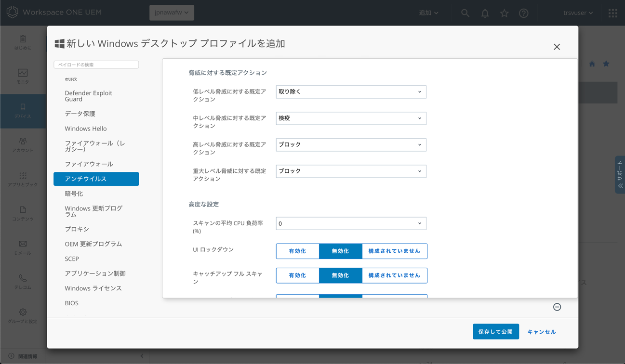This screenshot has height=364, width=625.
Task: Set UI ロックダウン to 無効化
Action: (340, 251)
